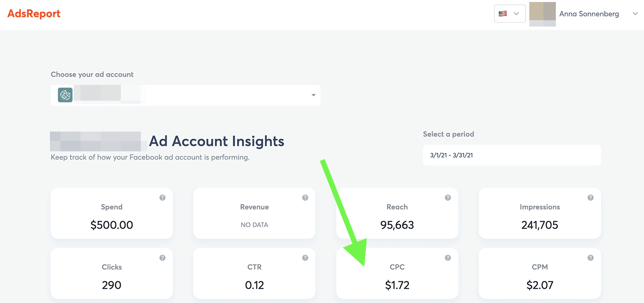The width and height of the screenshot is (644, 303).
Task: Click the CPC card help icon
Action: 448,258
